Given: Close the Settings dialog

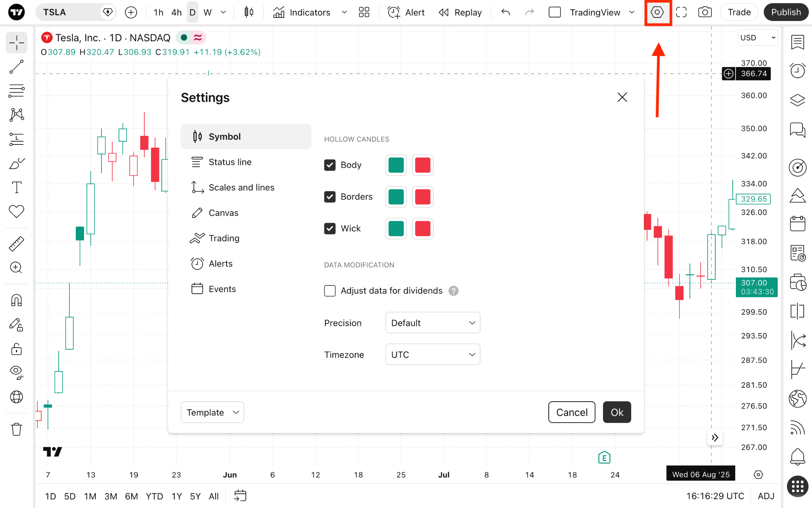Looking at the screenshot, I should pos(622,97).
